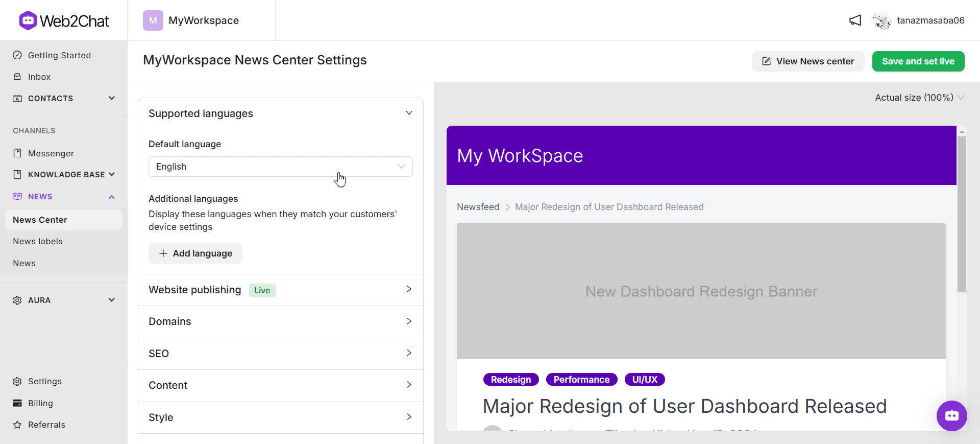Open Billing page
980x444 pixels.
[40, 403]
